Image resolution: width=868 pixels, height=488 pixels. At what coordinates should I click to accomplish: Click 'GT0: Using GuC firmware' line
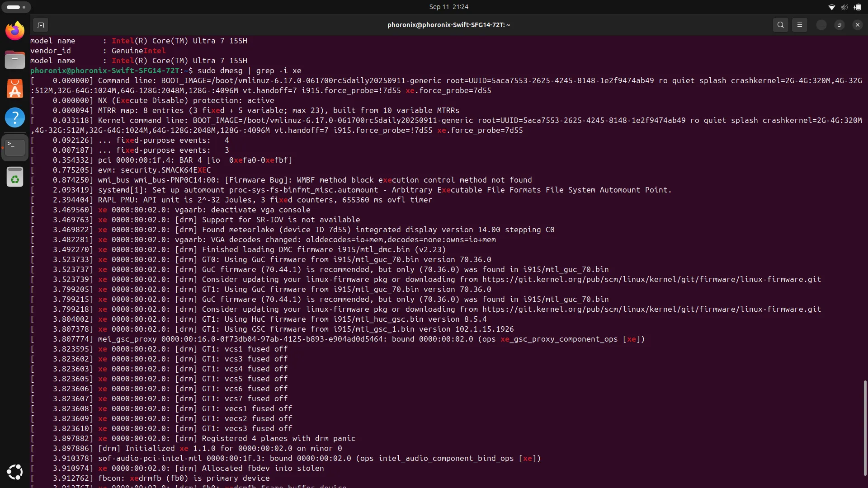261,259
